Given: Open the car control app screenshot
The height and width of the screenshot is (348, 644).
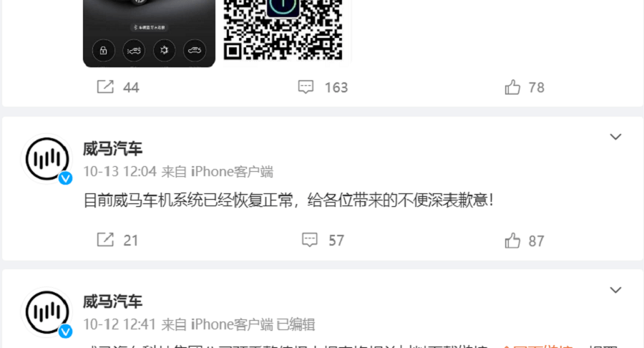Looking at the screenshot, I should [x=149, y=33].
